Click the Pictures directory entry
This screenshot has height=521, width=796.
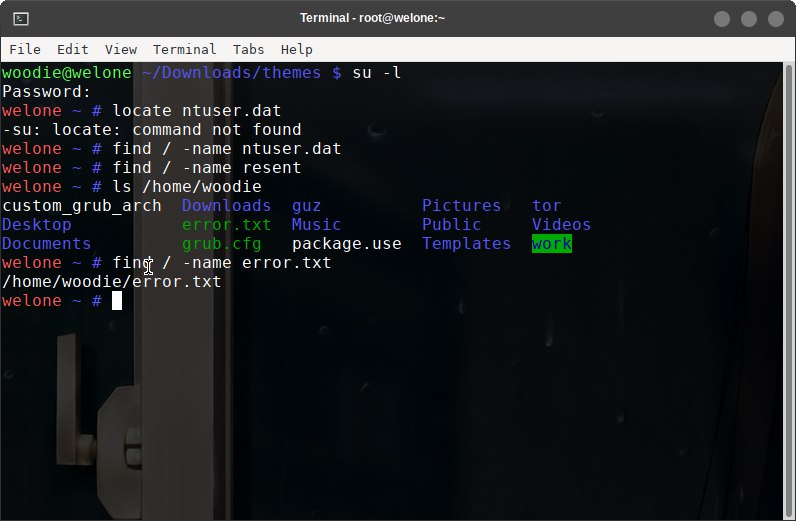[x=461, y=206]
